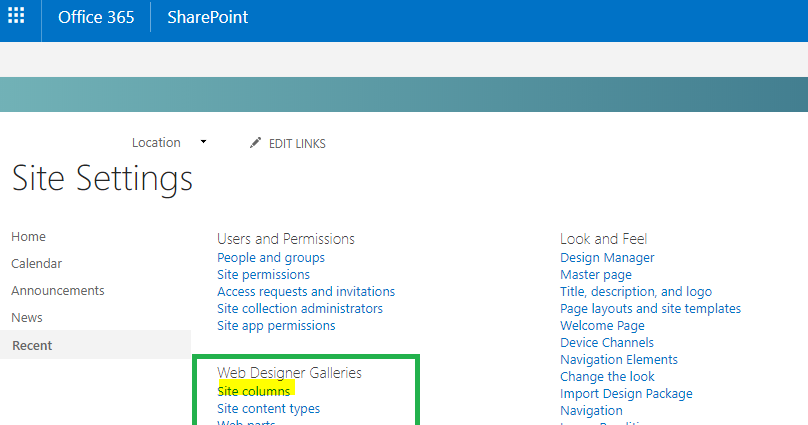808x425 pixels.
Task: Expand the Location dropdown arrow
Action: tap(204, 142)
